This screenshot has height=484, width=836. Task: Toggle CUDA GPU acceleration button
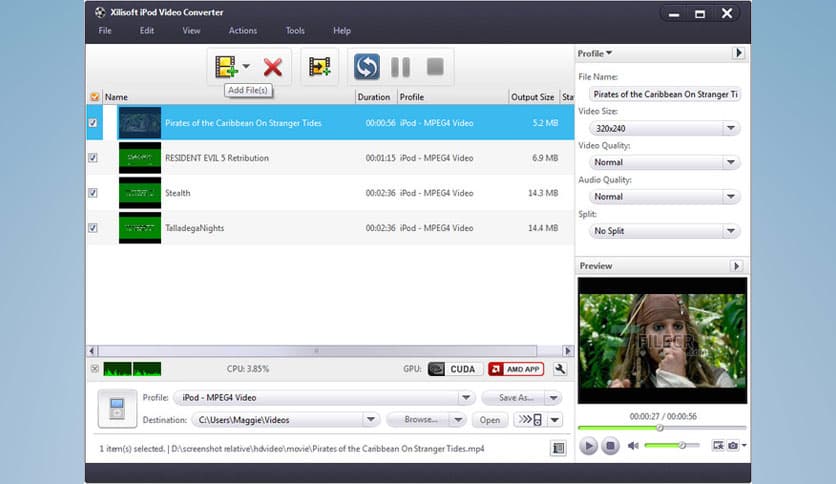click(x=455, y=369)
